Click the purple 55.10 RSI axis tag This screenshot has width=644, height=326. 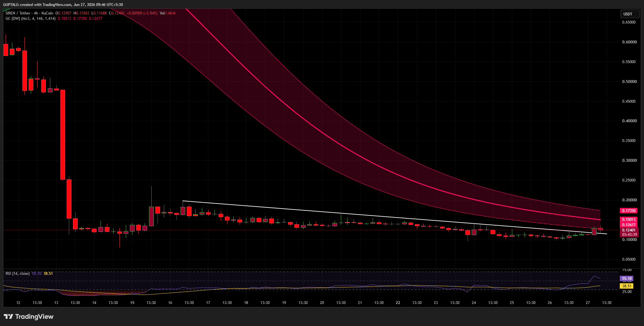(x=626, y=279)
